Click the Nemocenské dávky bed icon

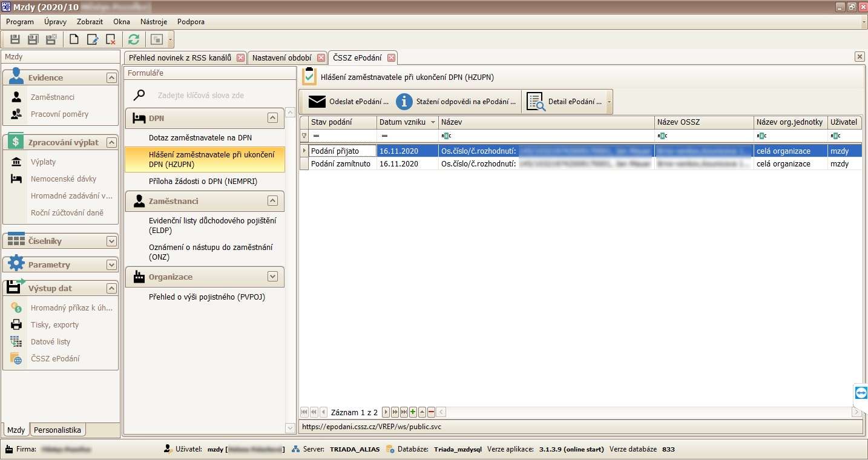tap(17, 179)
